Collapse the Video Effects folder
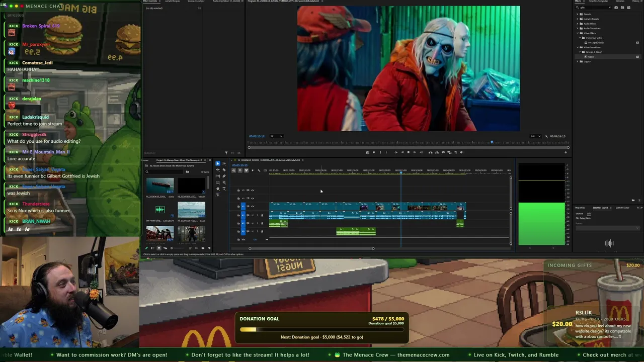644x362 pixels. [x=578, y=33]
